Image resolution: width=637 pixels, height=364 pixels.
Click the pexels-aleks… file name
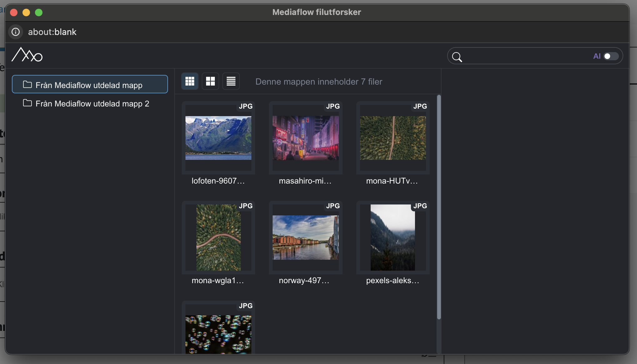[393, 280]
